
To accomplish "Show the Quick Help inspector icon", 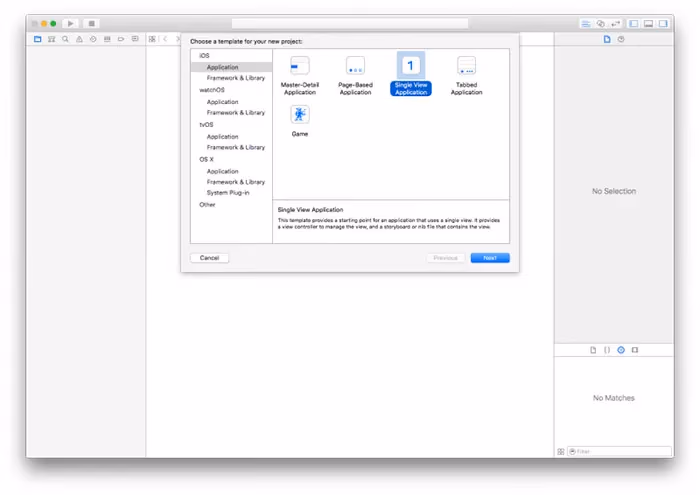I will [621, 39].
